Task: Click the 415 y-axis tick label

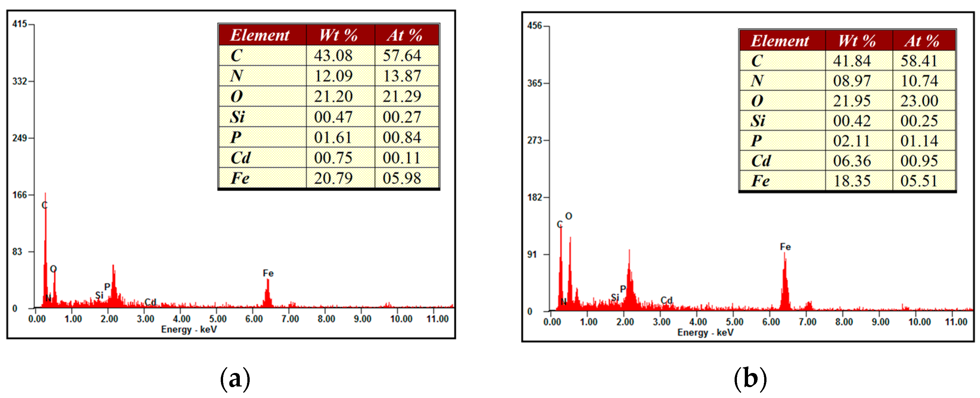Action: (19, 24)
